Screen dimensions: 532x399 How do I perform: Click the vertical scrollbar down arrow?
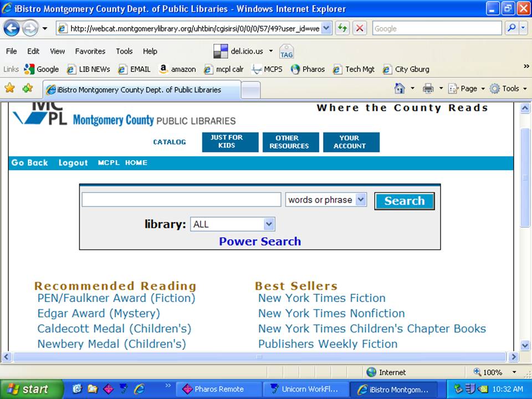[525, 346]
